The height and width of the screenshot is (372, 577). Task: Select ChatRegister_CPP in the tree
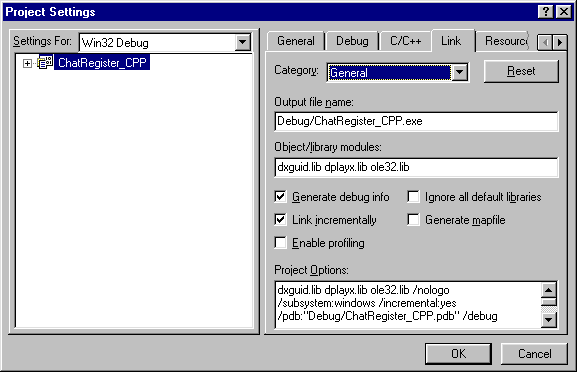pos(102,63)
